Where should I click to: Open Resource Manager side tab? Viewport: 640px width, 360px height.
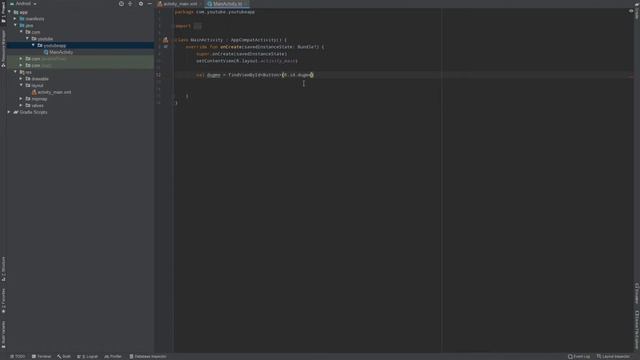tap(3, 48)
